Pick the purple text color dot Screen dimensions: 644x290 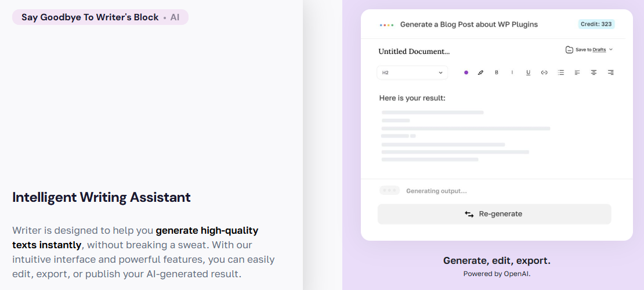pyautogui.click(x=466, y=72)
